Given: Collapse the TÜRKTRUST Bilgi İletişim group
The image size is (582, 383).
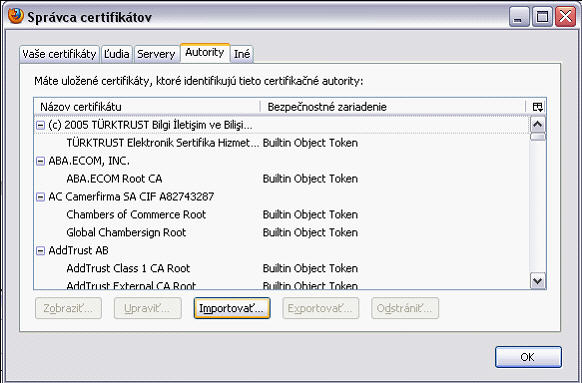Looking at the screenshot, I should (x=40, y=125).
